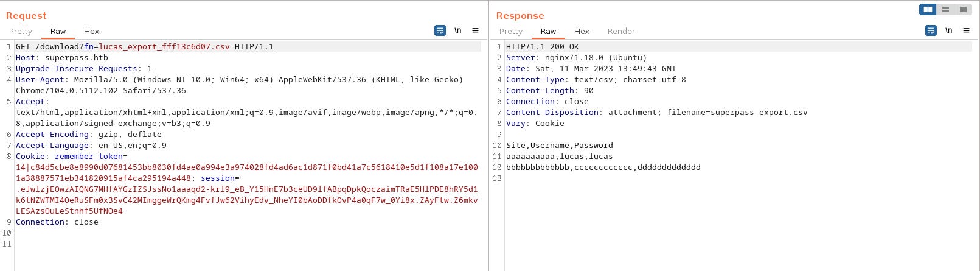Click Server: nginx/1.18.0 header

(x=577, y=58)
